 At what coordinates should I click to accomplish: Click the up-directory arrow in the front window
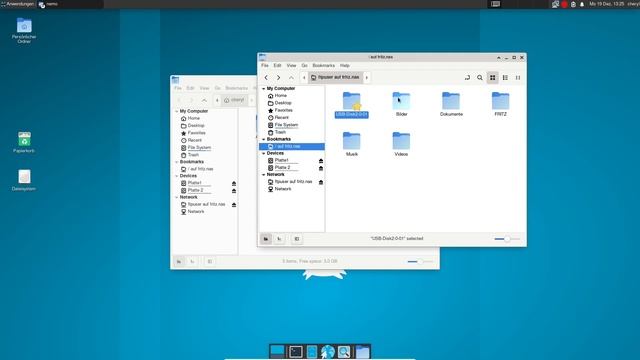point(291,78)
